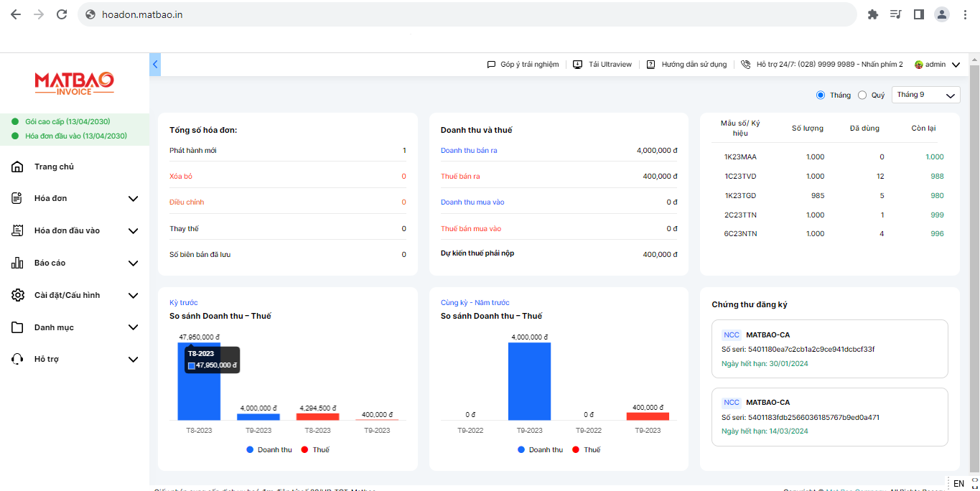Click the Hóa đơn document icon
This screenshot has height=491, width=980.
tap(17, 198)
